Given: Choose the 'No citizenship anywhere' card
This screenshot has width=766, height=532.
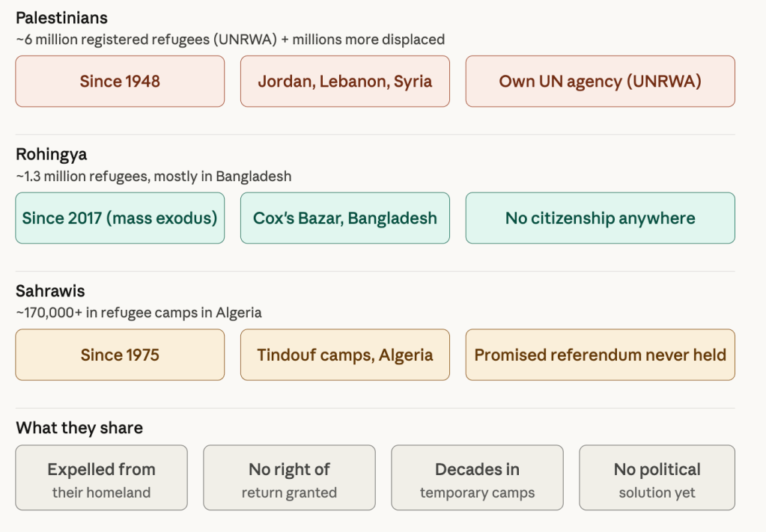Looking at the screenshot, I should click(x=600, y=218).
